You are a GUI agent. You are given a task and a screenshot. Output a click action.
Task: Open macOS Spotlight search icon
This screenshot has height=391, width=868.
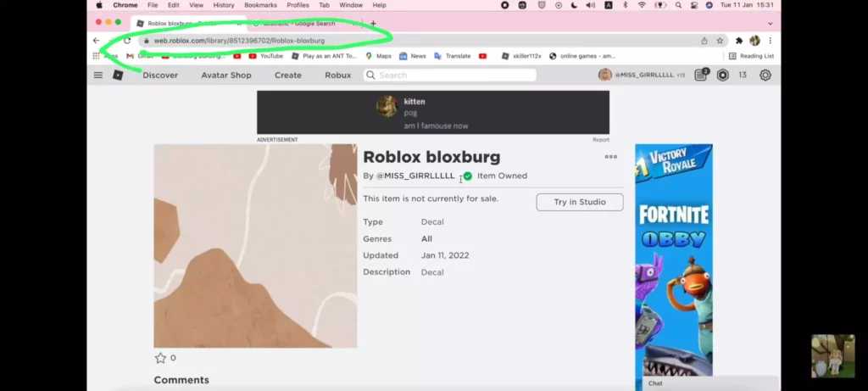pos(678,5)
